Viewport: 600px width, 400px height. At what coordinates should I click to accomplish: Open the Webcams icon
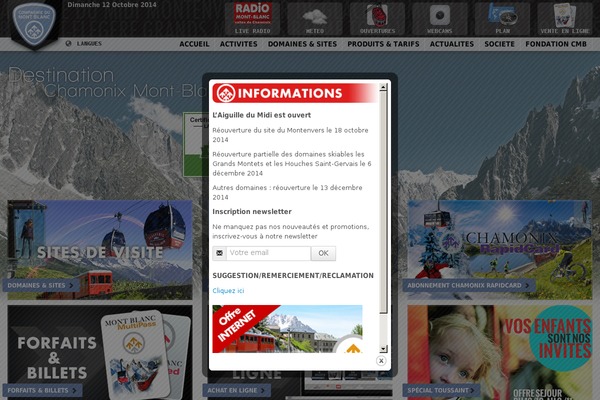point(440,18)
